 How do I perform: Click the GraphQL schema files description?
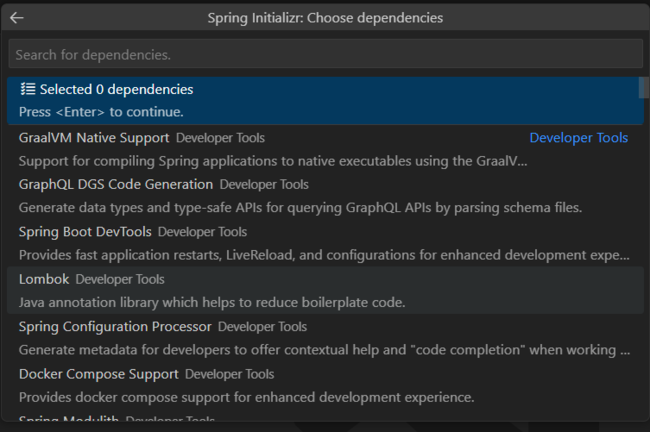(300, 208)
